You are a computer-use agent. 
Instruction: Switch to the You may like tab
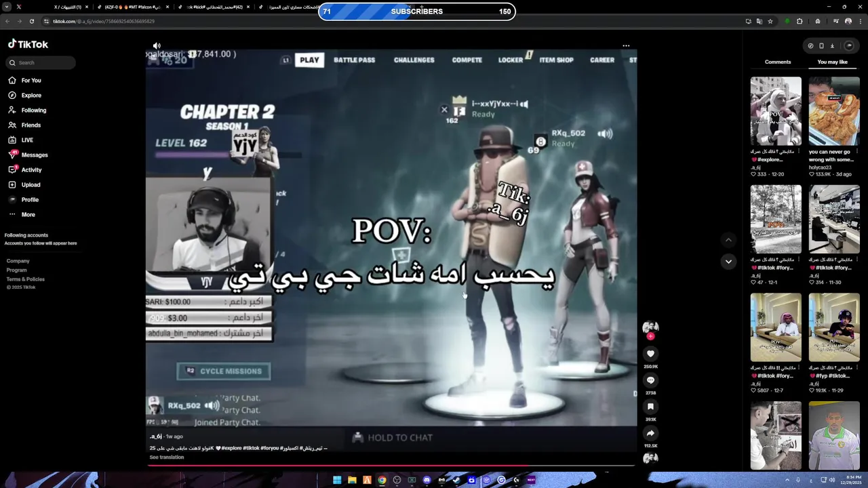tap(833, 62)
